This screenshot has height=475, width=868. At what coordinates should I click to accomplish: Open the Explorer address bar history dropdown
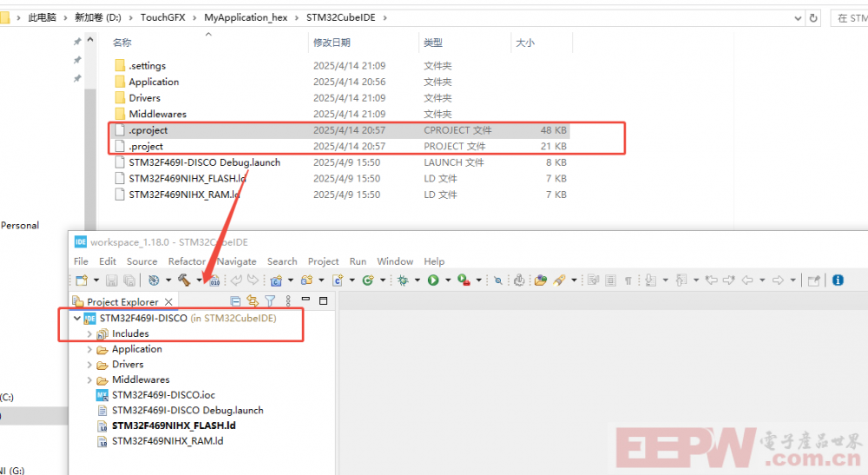pyautogui.click(x=798, y=17)
